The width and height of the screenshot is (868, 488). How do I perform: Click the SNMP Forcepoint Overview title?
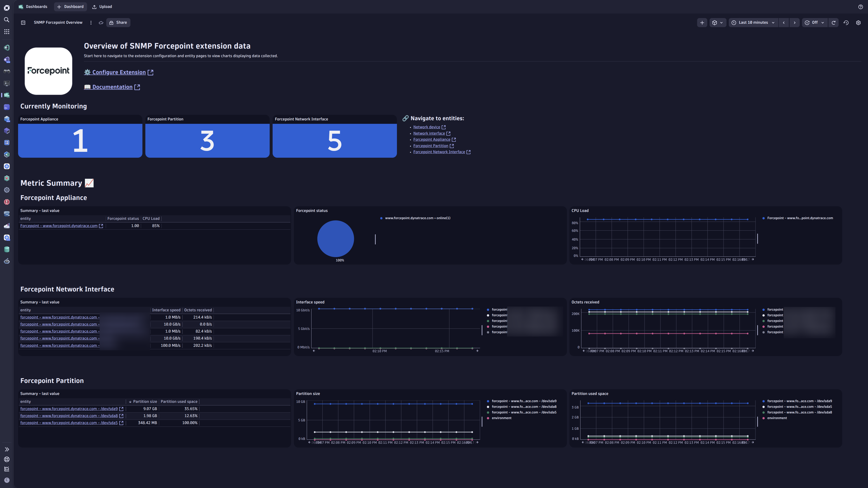click(x=58, y=23)
